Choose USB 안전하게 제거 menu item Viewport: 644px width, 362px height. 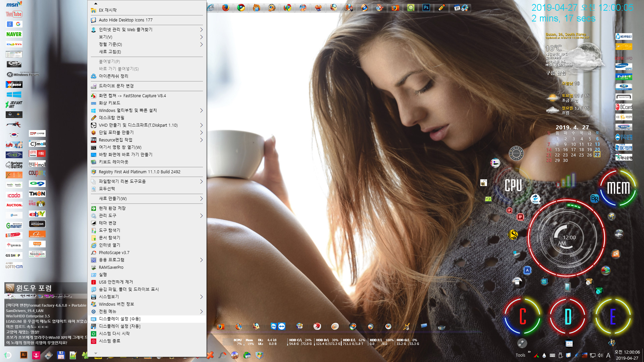(x=147, y=282)
